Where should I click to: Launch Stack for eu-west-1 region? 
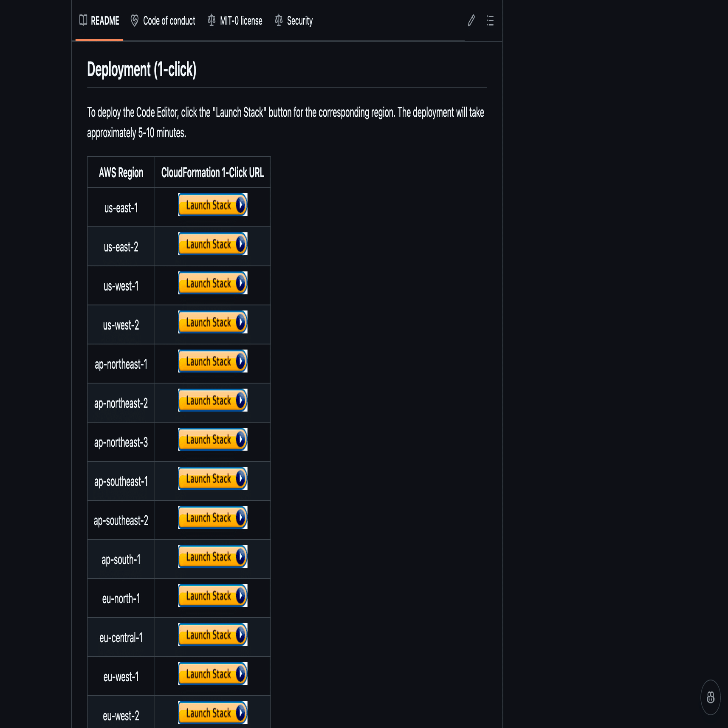tap(213, 674)
